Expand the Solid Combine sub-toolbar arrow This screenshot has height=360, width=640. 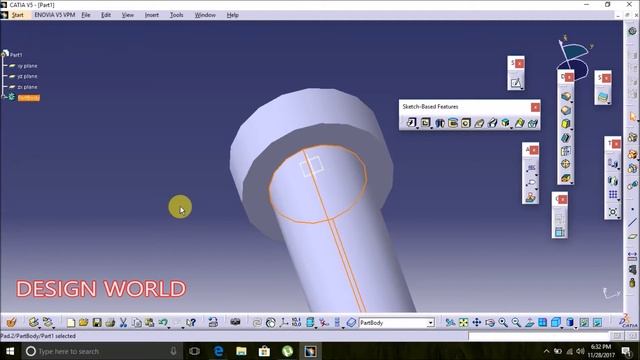tap(511, 128)
